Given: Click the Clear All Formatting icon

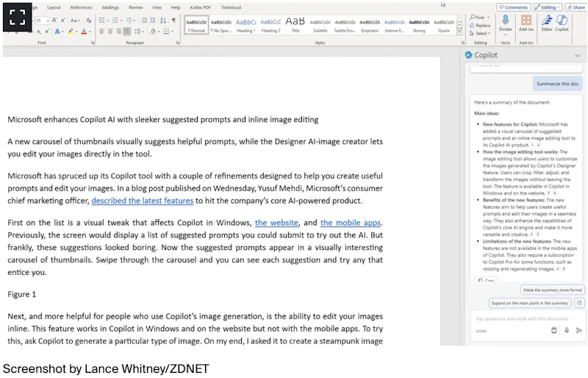Looking at the screenshot, I should pos(89,21).
